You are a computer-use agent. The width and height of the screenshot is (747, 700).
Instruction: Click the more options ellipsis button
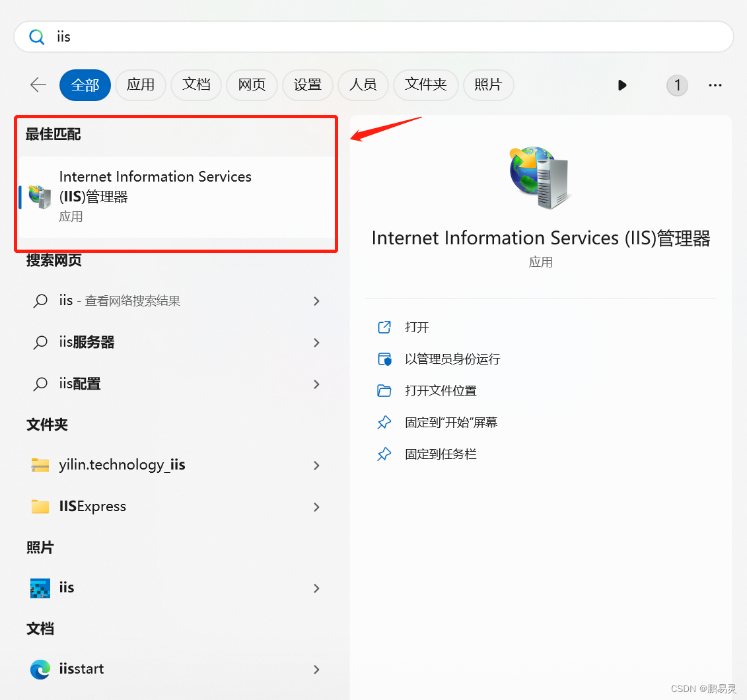click(715, 85)
